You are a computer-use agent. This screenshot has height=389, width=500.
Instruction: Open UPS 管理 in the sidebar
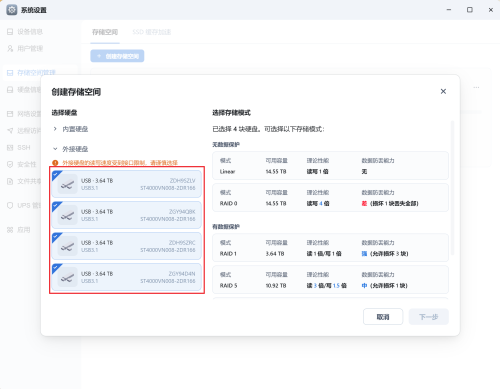[x=25, y=205]
